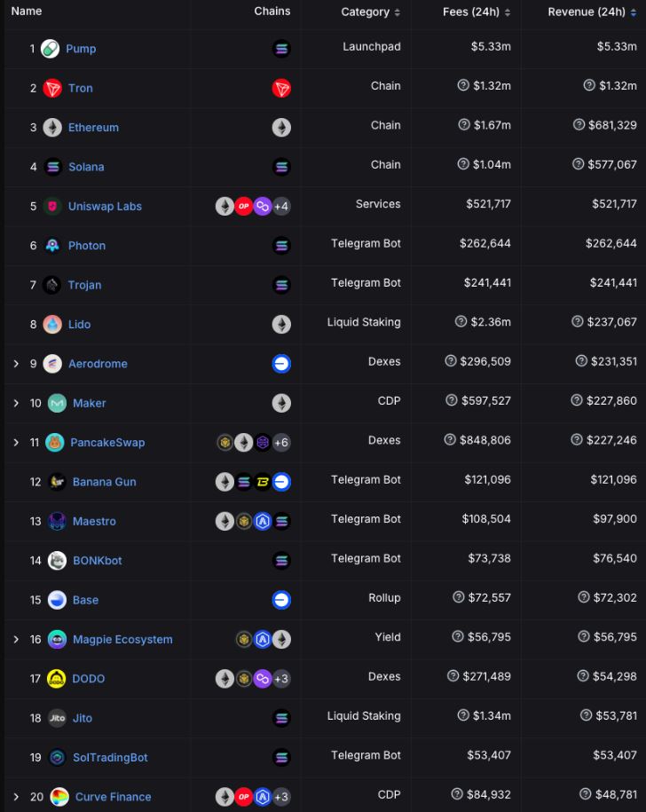Expand the Magpie Ecosystem row
The height and width of the screenshot is (812, 646).
tap(16, 639)
